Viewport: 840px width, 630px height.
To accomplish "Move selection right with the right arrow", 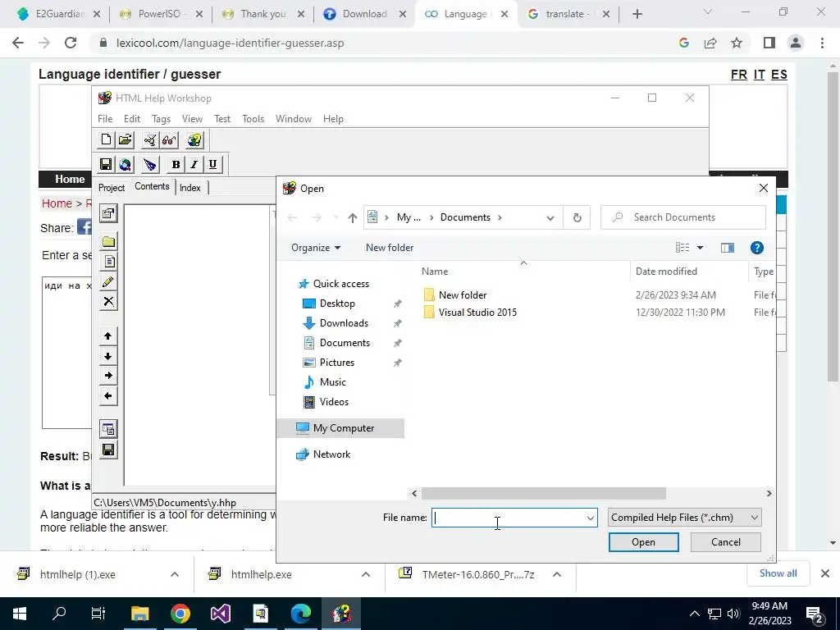I will (108, 376).
